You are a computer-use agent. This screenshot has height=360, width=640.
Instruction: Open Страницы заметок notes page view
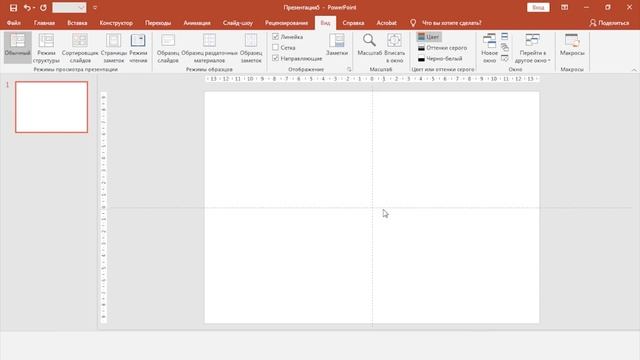[x=113, y=48]
